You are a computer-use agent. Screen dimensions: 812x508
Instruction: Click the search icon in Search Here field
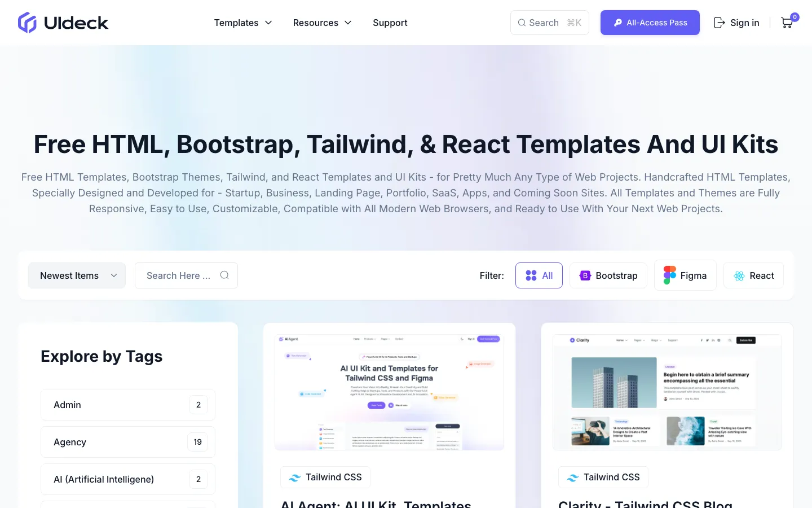click(224, 275)
